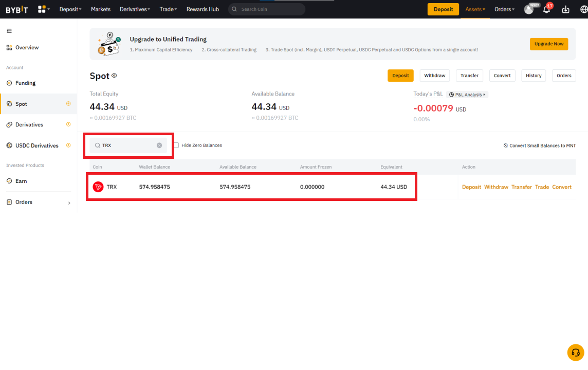Open Spot History
The width and height of the screenshot is (588, 370).
(x=534, y=76)
